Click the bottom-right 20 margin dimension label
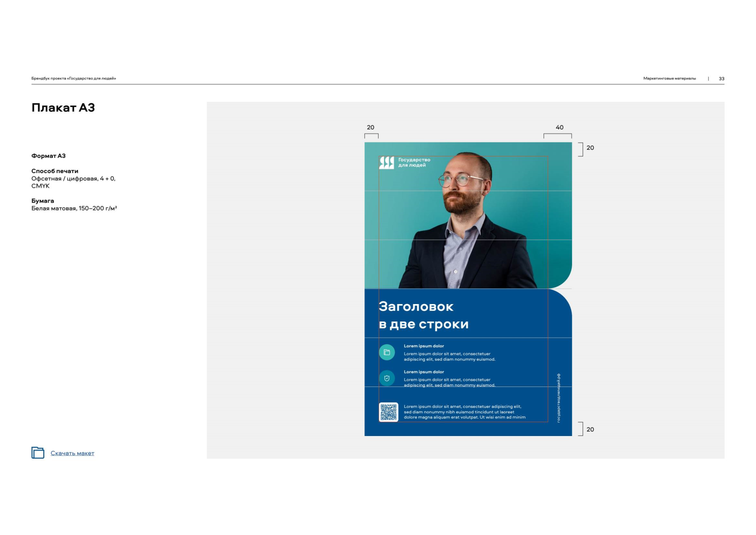Viewport: 756px width, 535px height. click(590, 429)
